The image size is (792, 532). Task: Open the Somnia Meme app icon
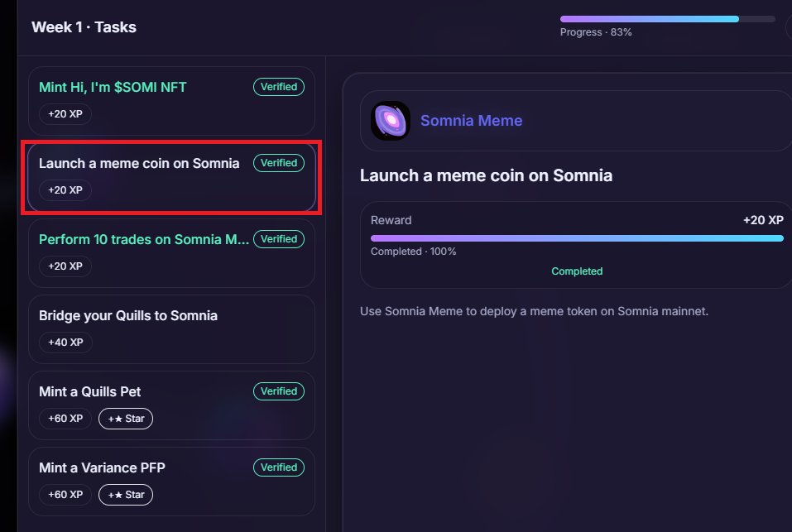point(390,121)
